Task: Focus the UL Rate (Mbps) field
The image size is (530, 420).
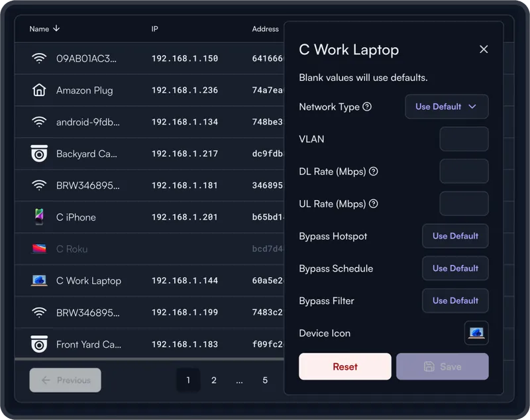Action: pyautogui.click(x=464, y=204)
